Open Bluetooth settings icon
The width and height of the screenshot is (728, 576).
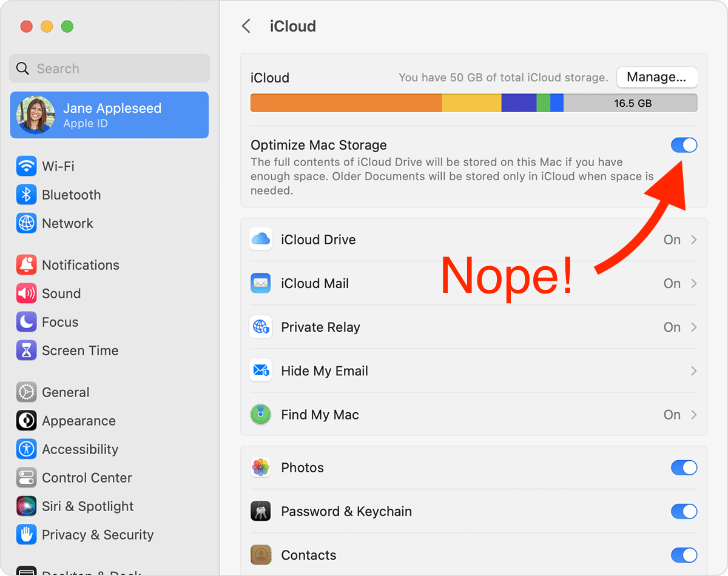26,195
